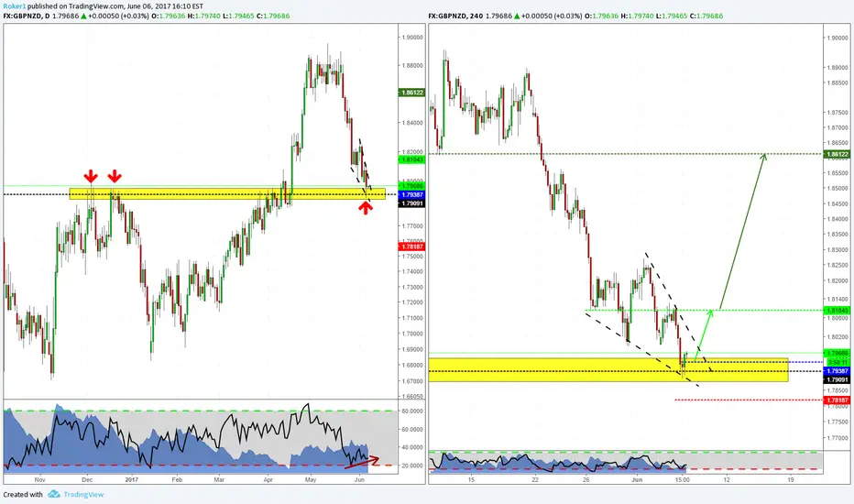This screenshot has width=854, height=504.
Task: Click the 40.0000 level on daily indicator scale
Action: [413, 447]
